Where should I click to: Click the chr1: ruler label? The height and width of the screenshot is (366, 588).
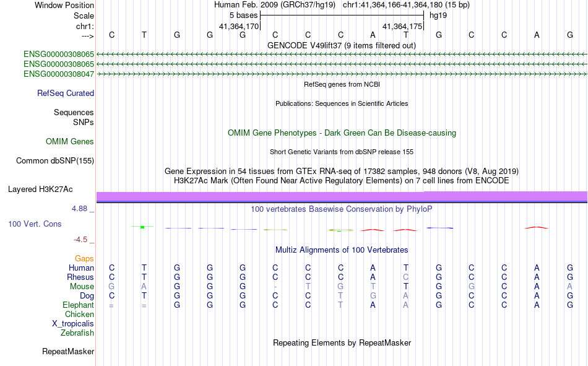[x=85, y=26]
